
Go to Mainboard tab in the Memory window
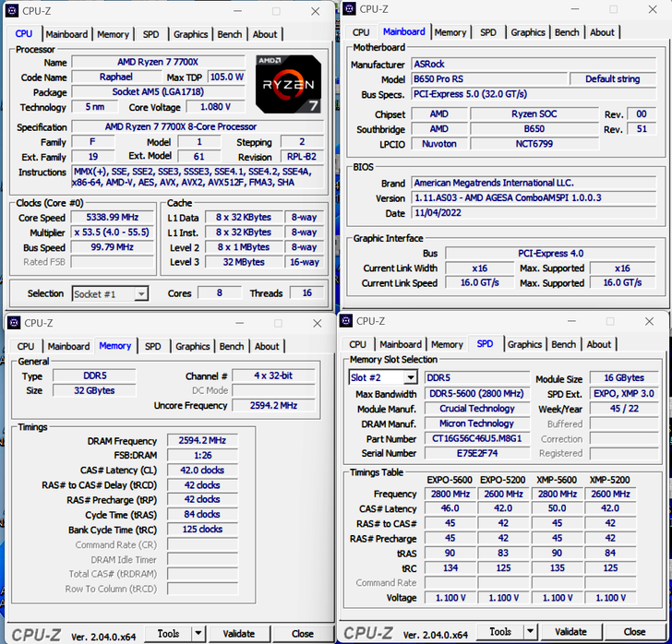point(68,346)
